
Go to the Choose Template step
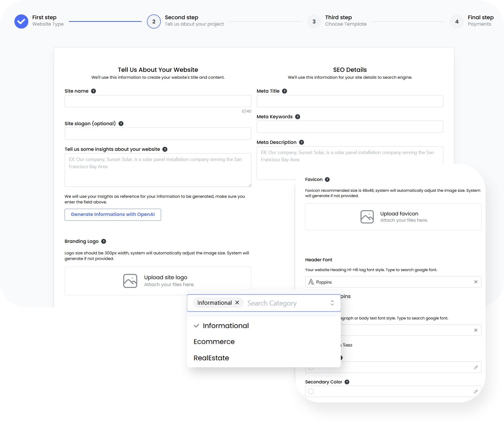point(314,21)
